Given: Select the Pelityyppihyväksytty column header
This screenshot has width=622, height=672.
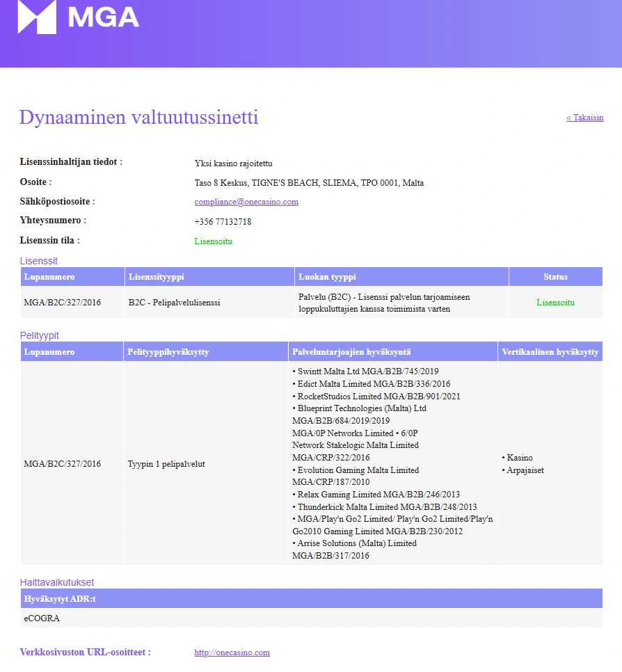Looking at the screenshot, I should tap(206, 352).
